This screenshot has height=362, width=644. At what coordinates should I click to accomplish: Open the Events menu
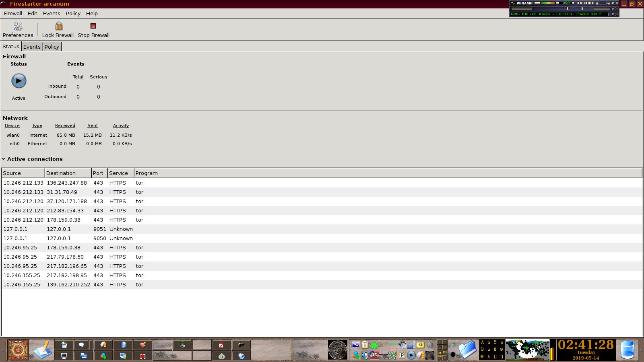52,13
